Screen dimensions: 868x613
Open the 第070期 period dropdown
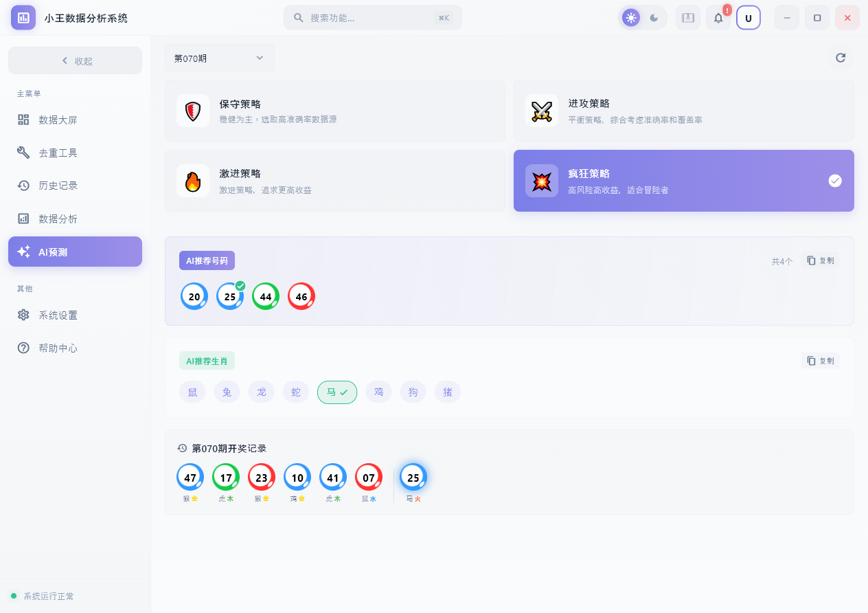pyautogui.click(x=219, y=58)
